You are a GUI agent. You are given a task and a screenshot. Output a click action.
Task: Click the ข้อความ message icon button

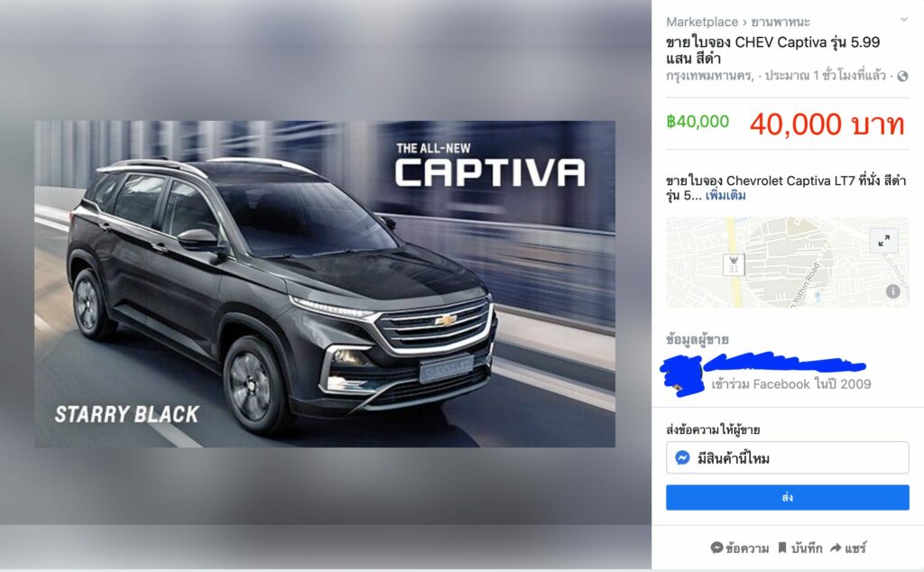pos(740,548)
